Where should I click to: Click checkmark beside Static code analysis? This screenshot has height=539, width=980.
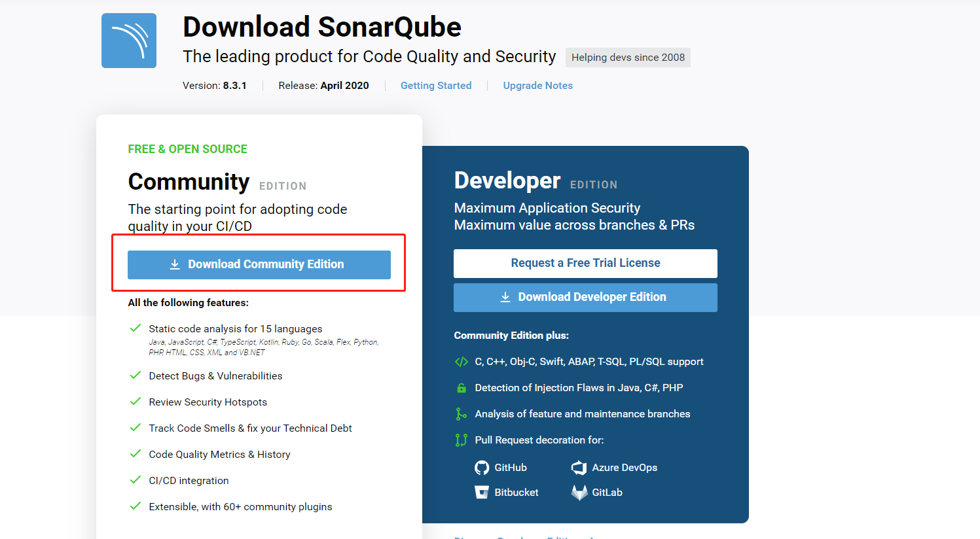136,328
